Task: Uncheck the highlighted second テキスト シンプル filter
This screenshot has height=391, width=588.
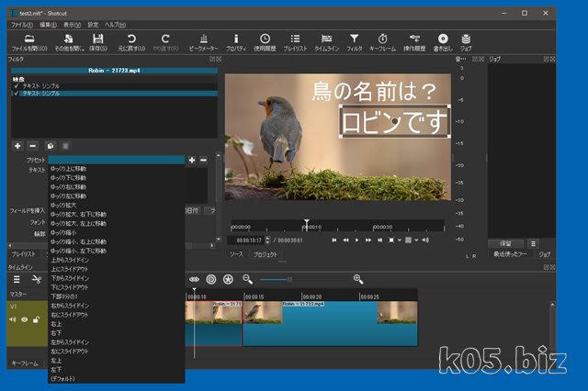Action: pyautogui.click(x=17, y=94)
